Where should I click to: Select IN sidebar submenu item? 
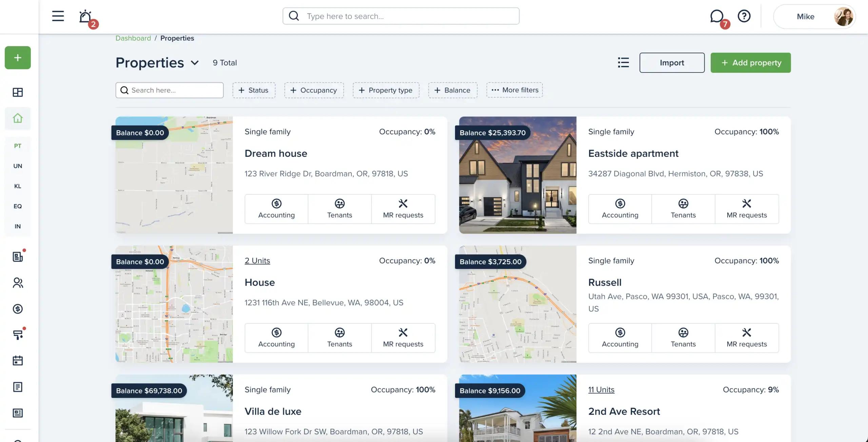[18, 226]
